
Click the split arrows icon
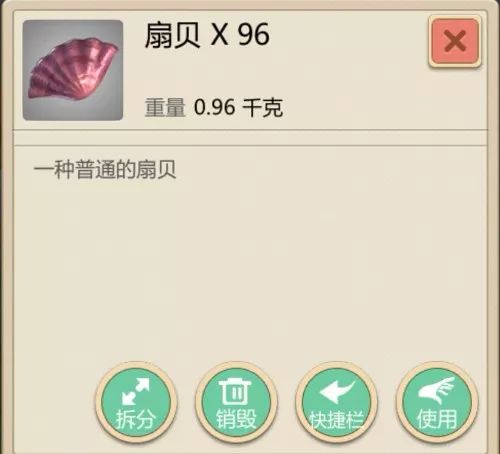pyautogui.click(x=135, y=392)
